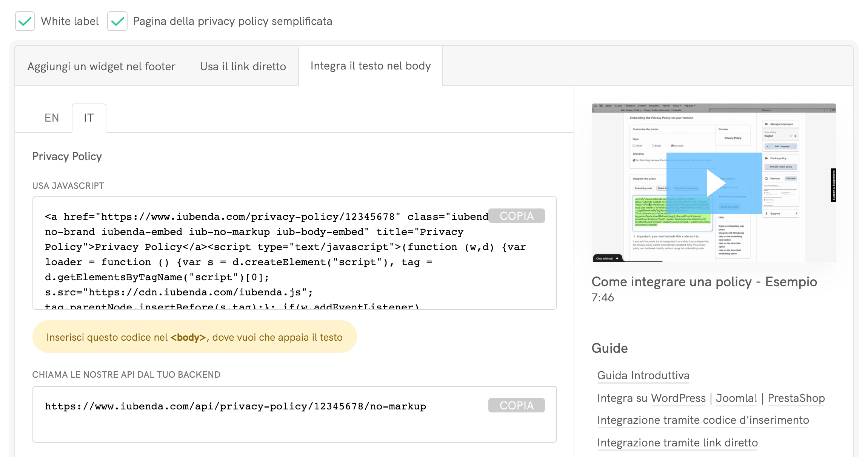Viewport: 868px width, 457px height.
Task: Play the "Come integrare una policy" video
Action: click(x=714, y=182)
